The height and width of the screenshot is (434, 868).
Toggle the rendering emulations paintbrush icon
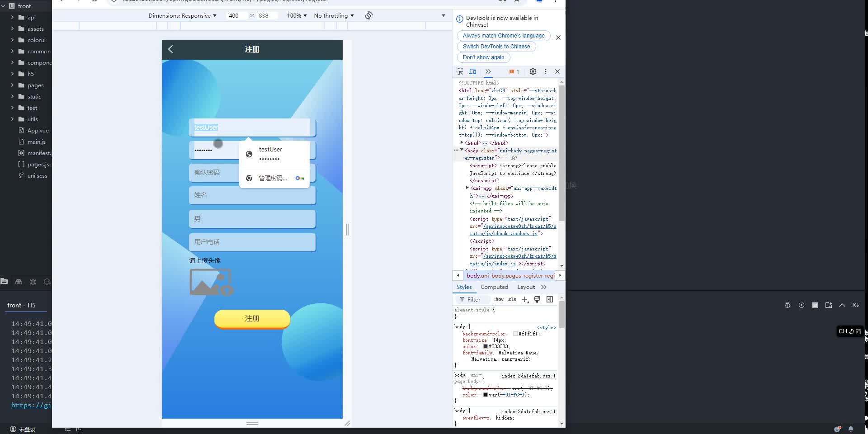pyautogui.click(x=537, y=299)
